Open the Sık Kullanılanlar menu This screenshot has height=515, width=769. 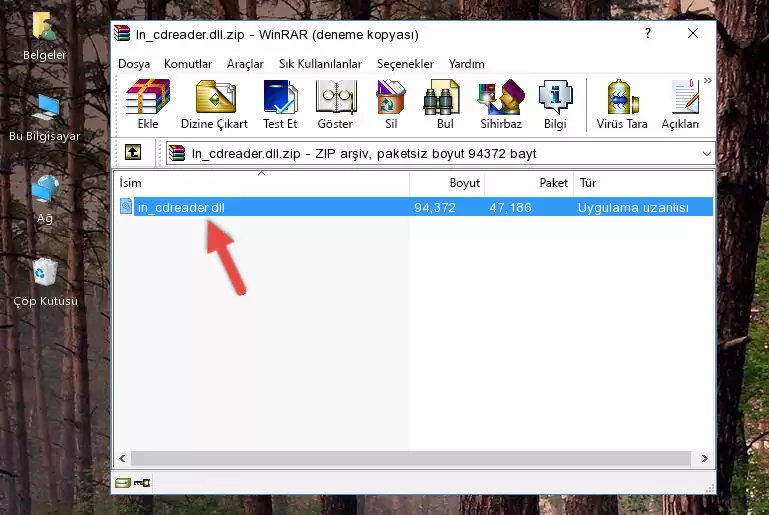(x=320, y=64)
